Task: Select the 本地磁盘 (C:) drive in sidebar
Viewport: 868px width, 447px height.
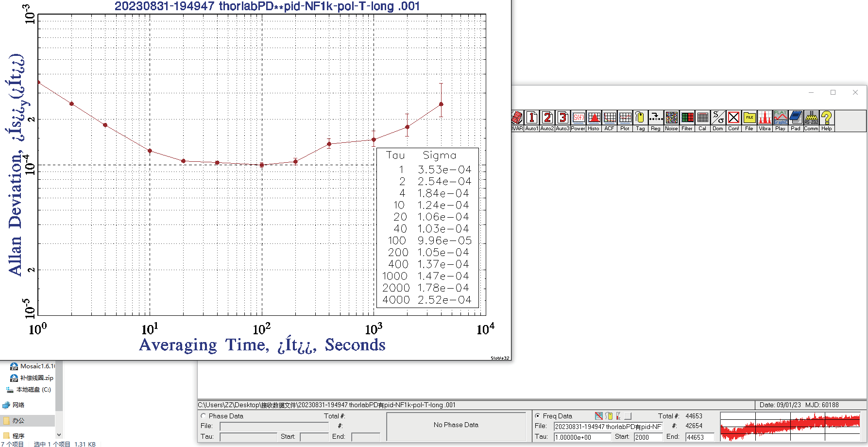Action: tap(33, 390)
